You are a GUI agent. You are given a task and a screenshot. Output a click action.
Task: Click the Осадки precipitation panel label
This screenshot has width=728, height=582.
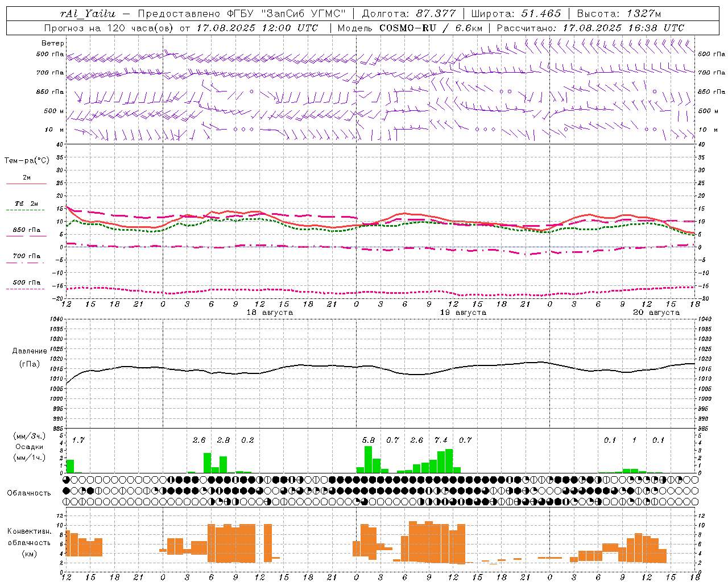[30, 447]
